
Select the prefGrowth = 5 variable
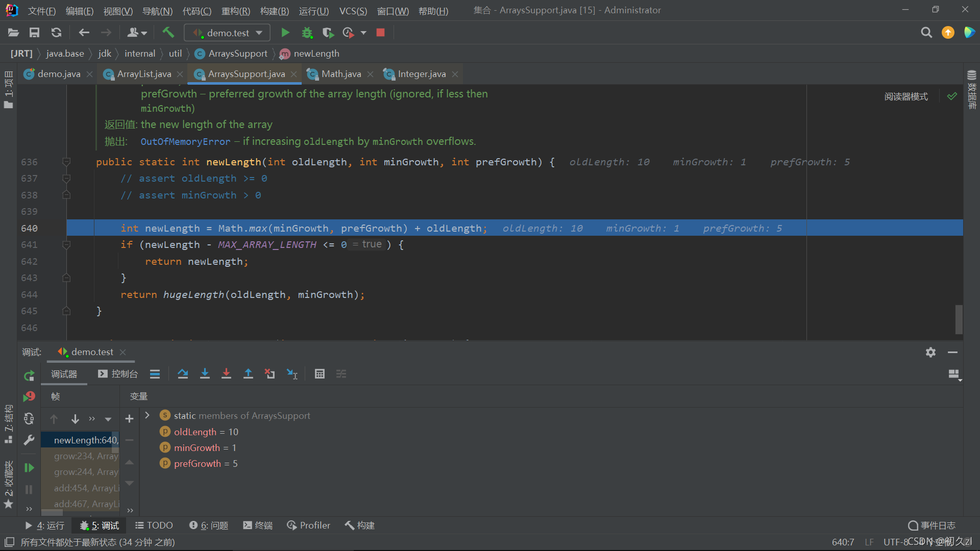point(205,464)
